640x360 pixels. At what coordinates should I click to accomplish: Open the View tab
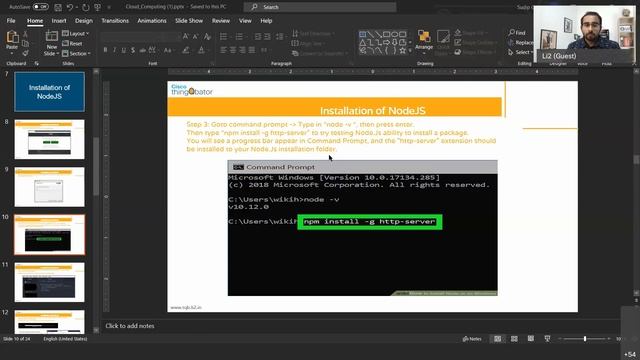coord(245,20)
